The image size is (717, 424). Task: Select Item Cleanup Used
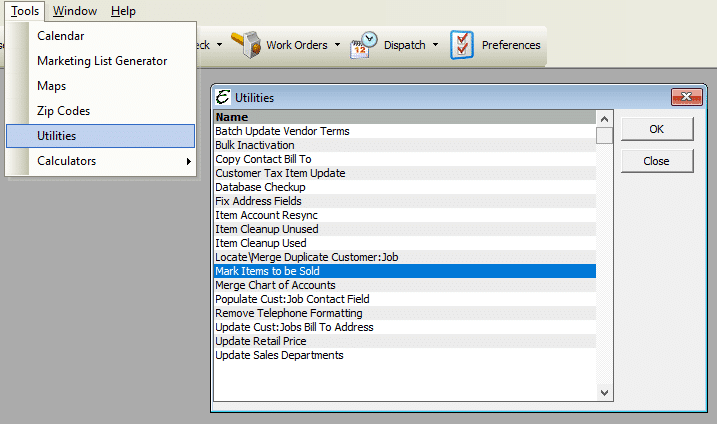pos(405,243)
